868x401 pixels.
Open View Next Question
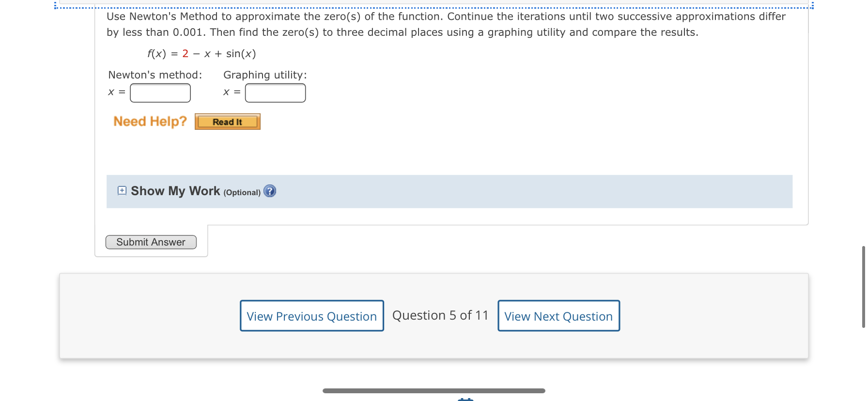pos(558,316)
